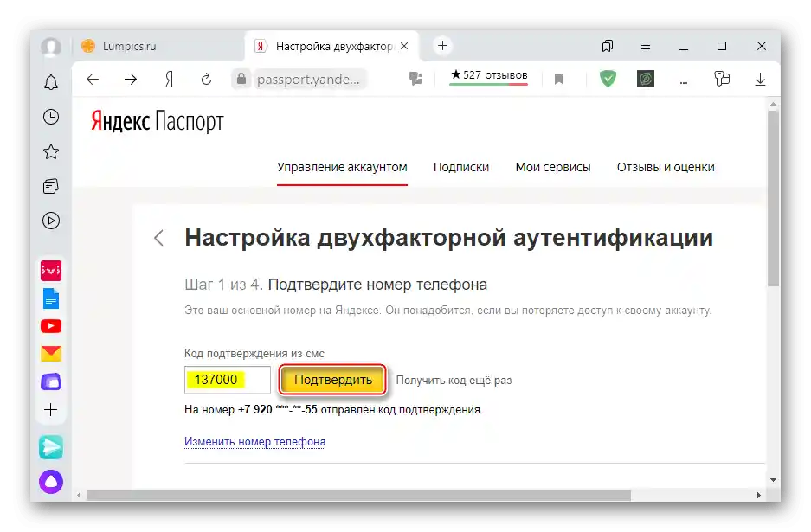Open the extensions panel icon

722,79
